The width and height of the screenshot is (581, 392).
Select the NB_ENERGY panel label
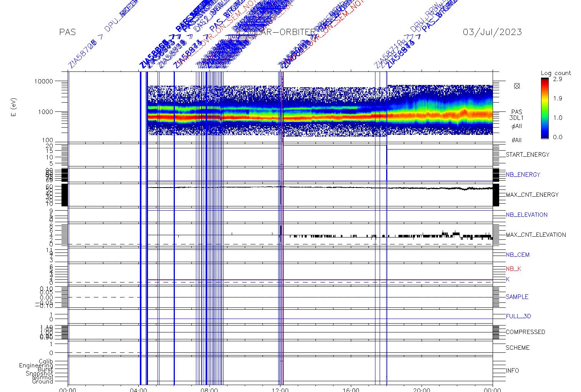[523, 174]
